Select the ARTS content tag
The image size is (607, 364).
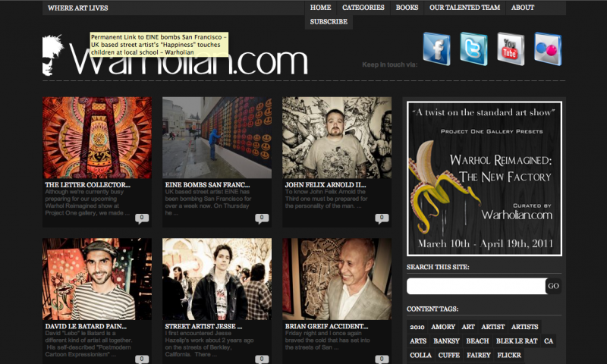tap(418, 340)
